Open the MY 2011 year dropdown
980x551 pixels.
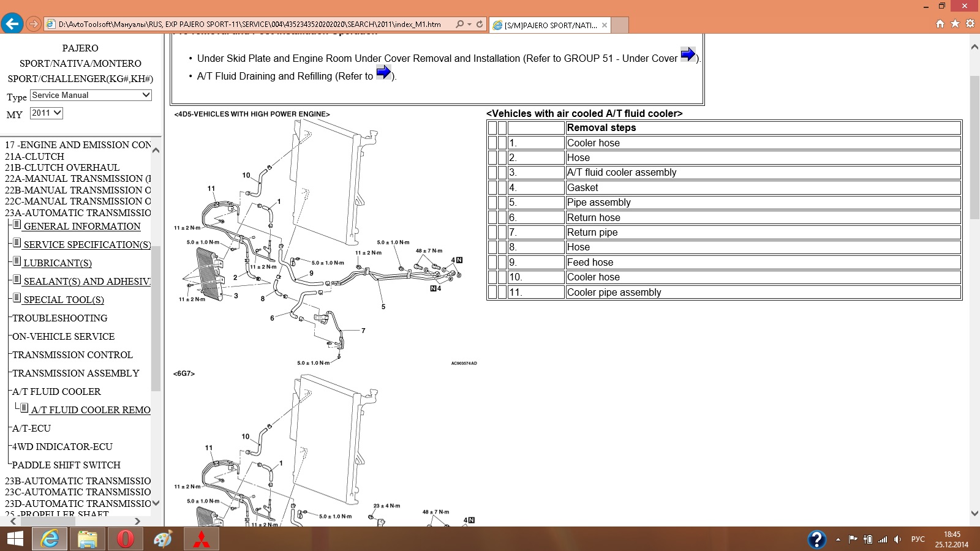pyautogui.click(x=47, y=113)
